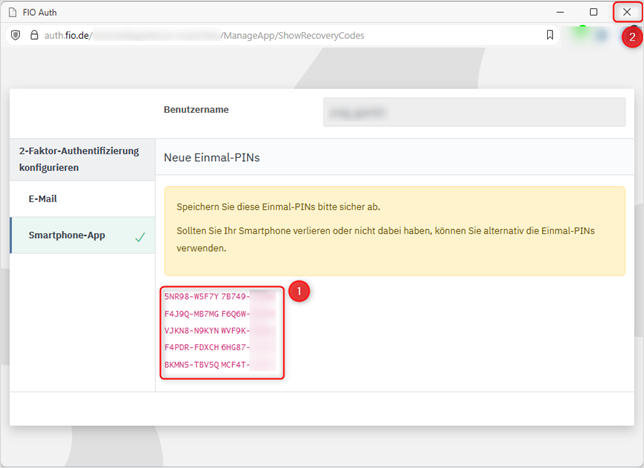
Task: Click the fourth one-time PIN starting F4PDR
Action: click(x=206, y=347)
